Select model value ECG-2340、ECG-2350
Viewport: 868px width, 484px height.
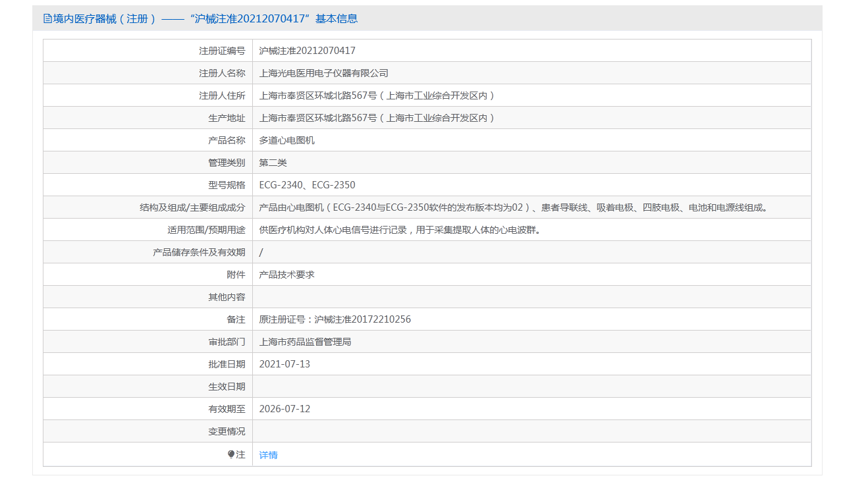tap(308, 185)
